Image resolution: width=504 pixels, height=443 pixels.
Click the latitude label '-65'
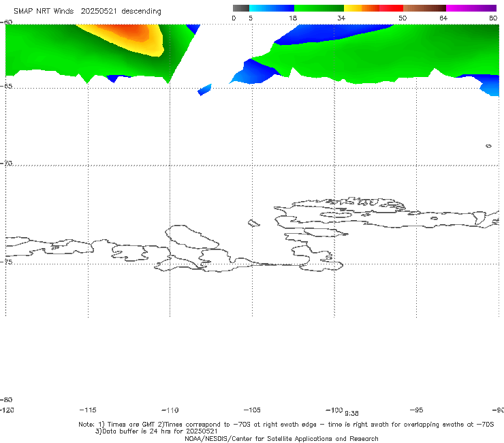(6, 87)
